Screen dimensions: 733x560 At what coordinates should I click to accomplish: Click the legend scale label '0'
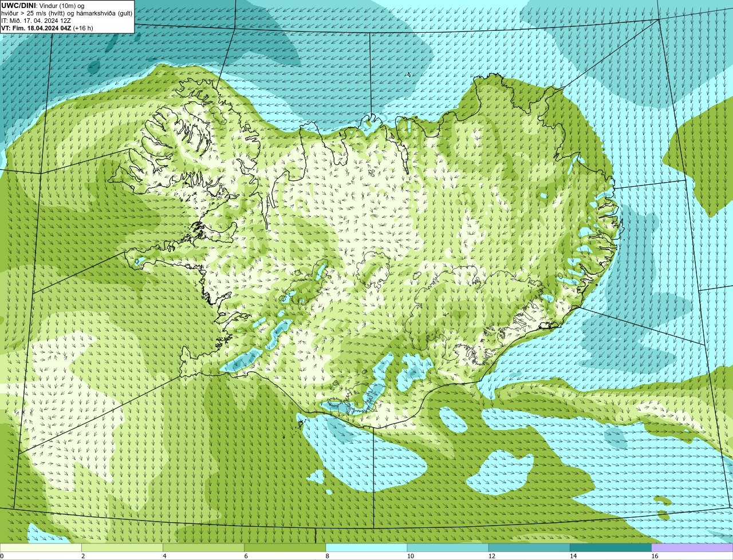[2, 556]
